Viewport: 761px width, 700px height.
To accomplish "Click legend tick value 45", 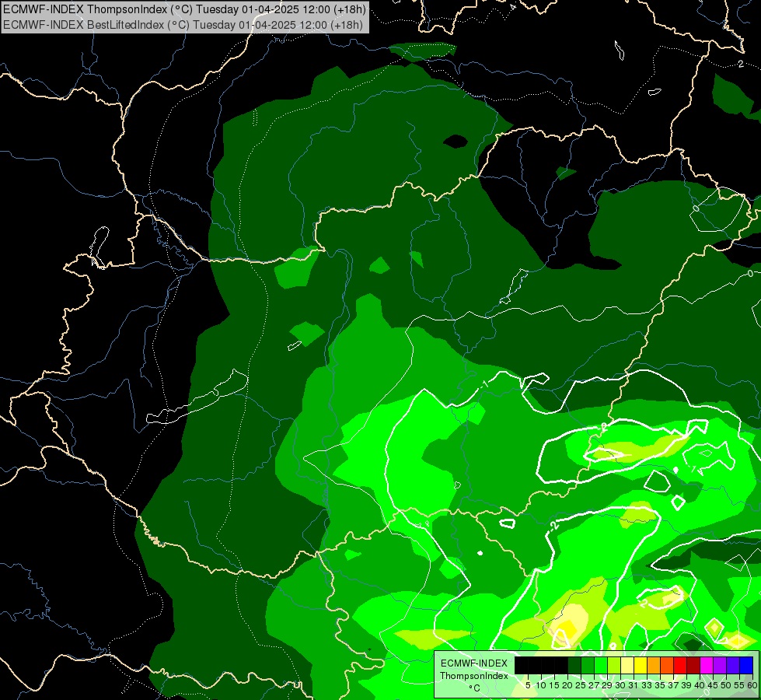I will [x=713, y=685].
